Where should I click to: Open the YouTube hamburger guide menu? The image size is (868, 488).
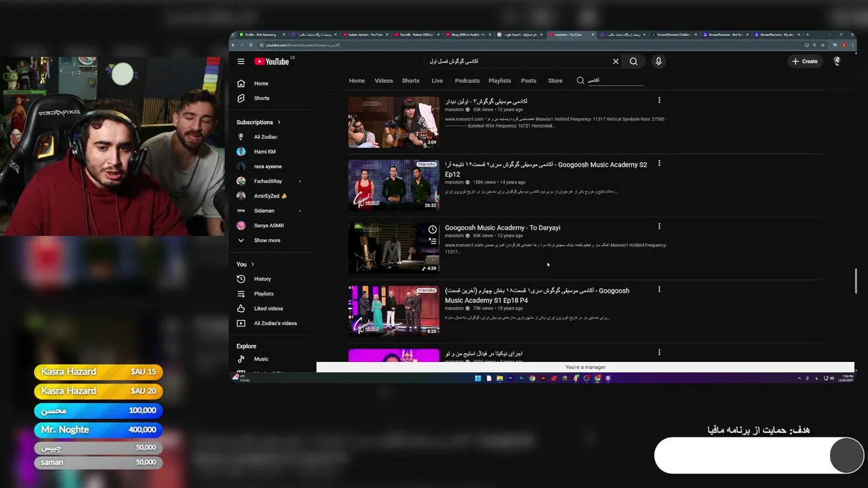(241, 61)
